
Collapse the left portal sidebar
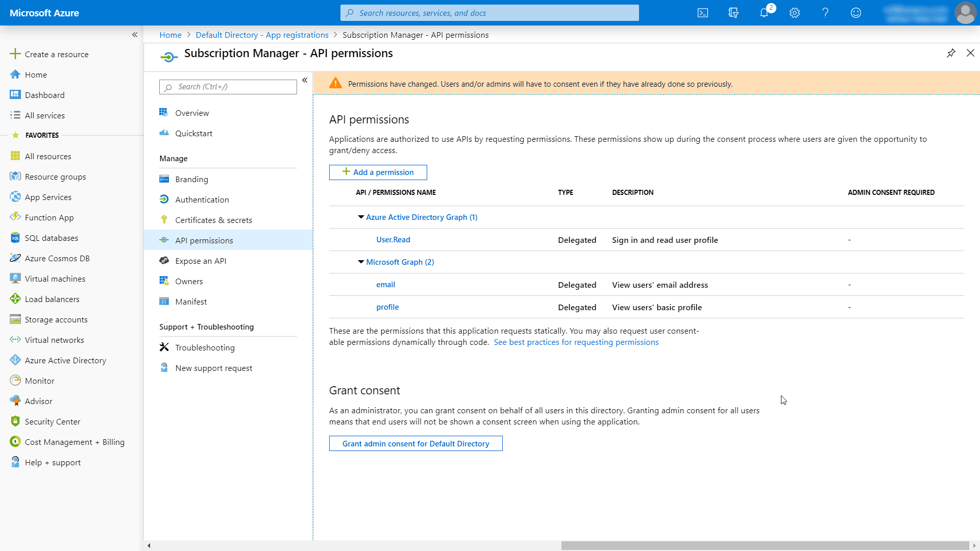[x=135, y=35]
